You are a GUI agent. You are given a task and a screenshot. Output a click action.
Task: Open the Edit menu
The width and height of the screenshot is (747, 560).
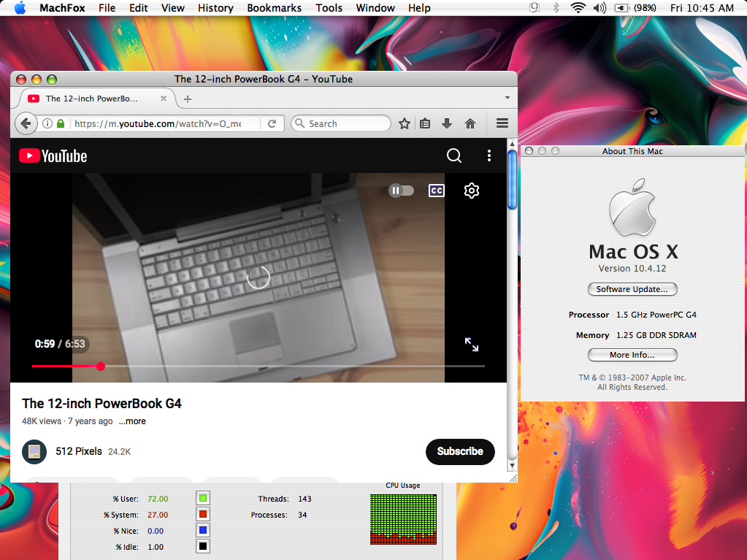pyautogui.click(x=139, y=8)
